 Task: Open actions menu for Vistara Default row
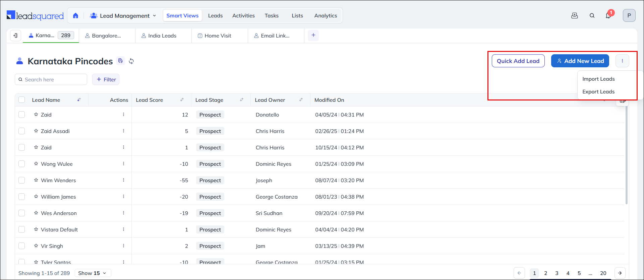[124, 229]
